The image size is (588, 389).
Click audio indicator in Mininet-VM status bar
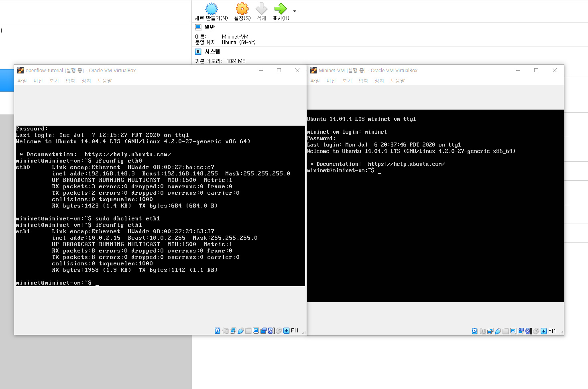click(483, 331)
